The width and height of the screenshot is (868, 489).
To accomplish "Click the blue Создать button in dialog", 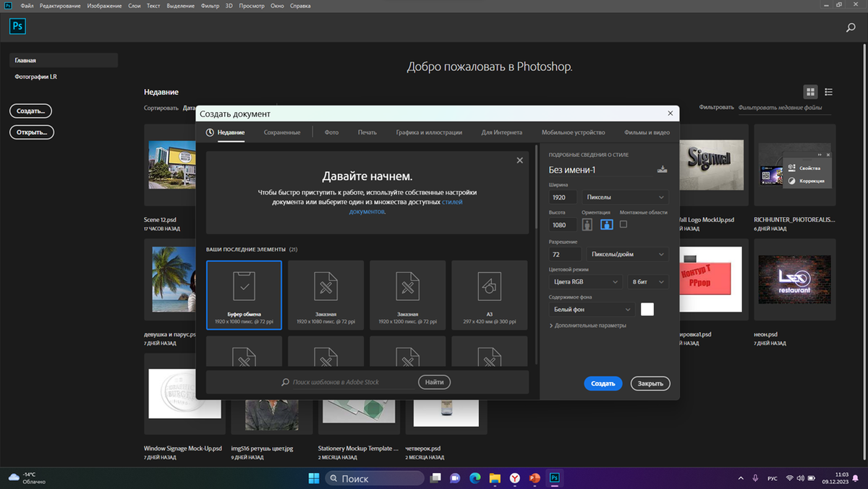I will pyautogui.click(x=603, y=383).
